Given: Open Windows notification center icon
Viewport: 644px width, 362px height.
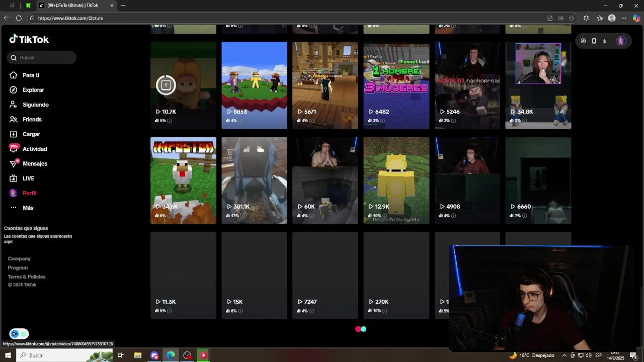Looking at the screenshot, I should [633, 355].
